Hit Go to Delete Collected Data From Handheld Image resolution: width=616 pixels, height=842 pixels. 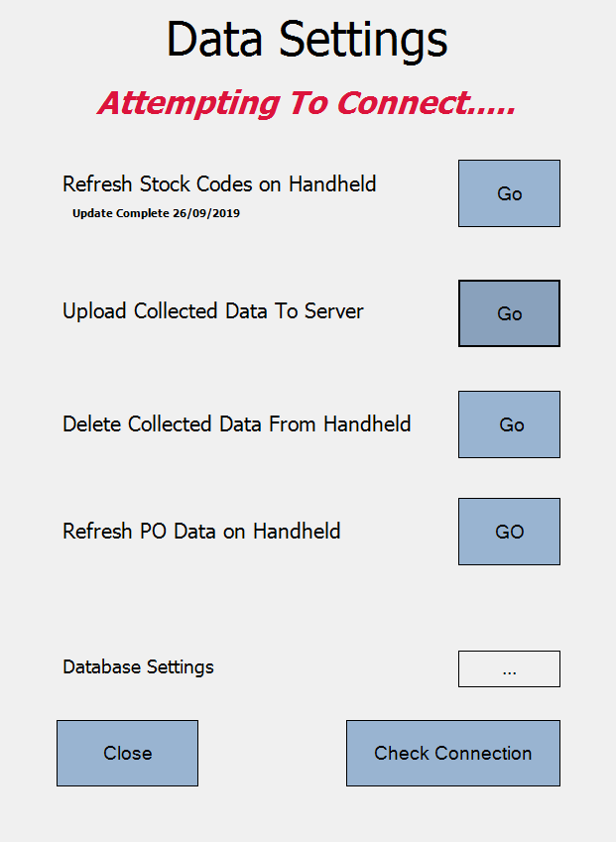509,424
